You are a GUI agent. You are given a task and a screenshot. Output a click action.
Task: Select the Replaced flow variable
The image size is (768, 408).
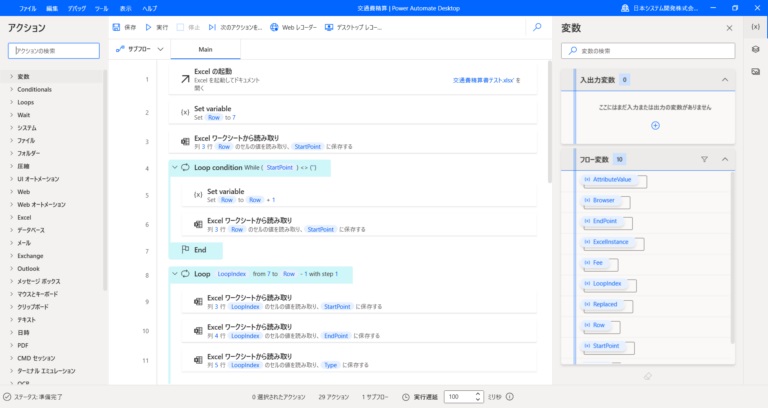click(601, 305)
